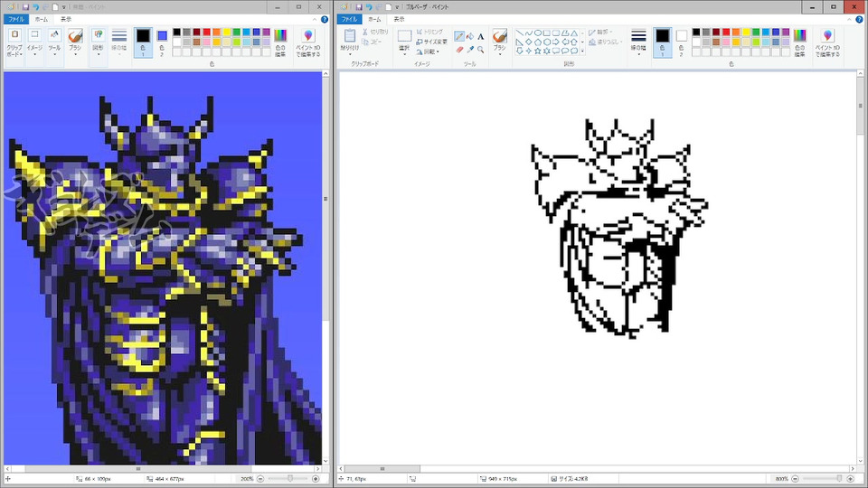Click zoom in plus button in right status bar

coord(851,479)
